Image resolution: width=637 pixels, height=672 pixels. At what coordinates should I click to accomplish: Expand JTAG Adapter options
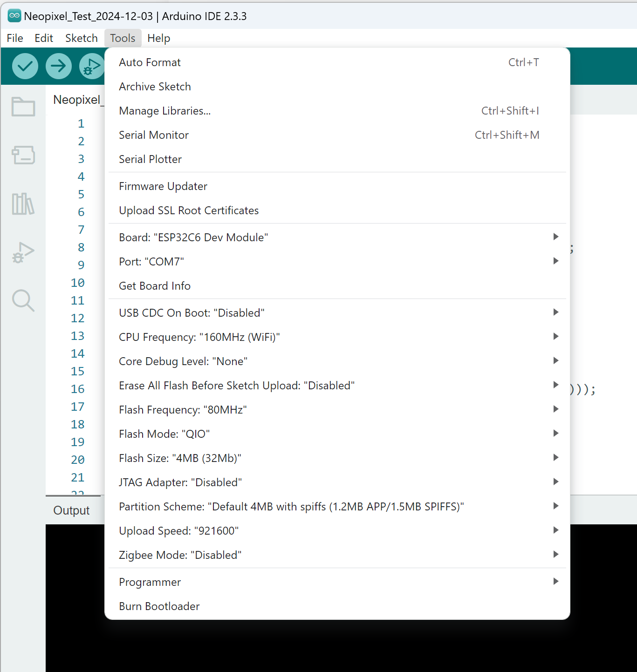pyautogui.click(x=337, y=482)
